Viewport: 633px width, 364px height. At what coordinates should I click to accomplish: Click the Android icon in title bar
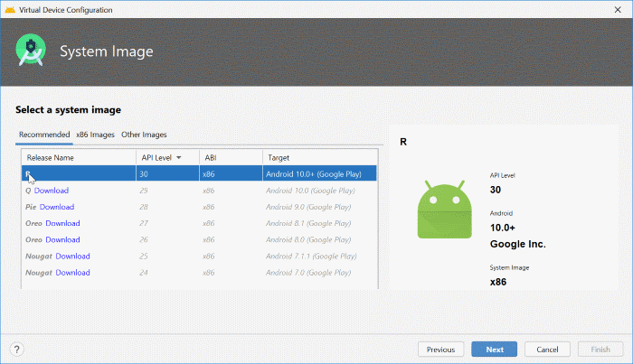point(10,10)
